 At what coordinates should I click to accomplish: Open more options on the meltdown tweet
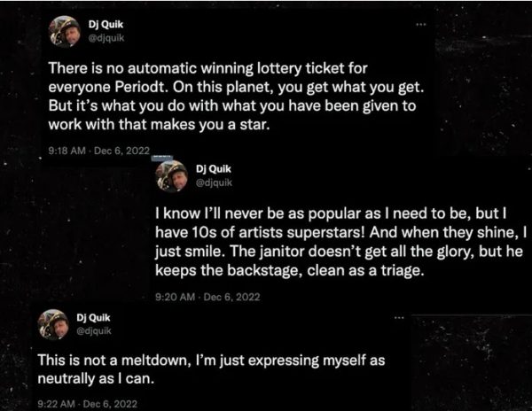401,316
